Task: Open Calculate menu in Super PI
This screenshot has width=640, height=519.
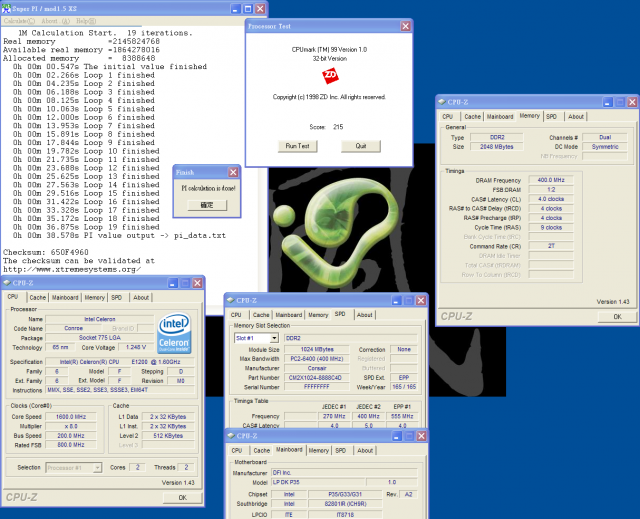Action: [x=19, y=21]
